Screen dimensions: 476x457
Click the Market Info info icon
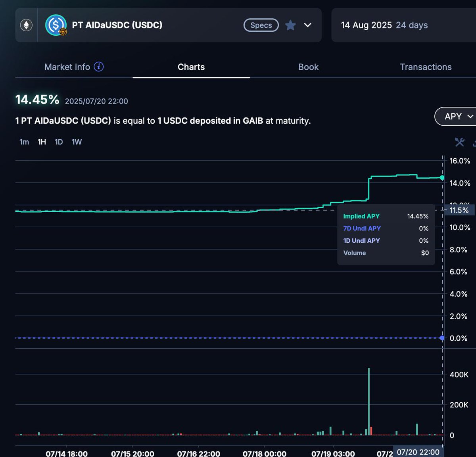coord(99,67)
